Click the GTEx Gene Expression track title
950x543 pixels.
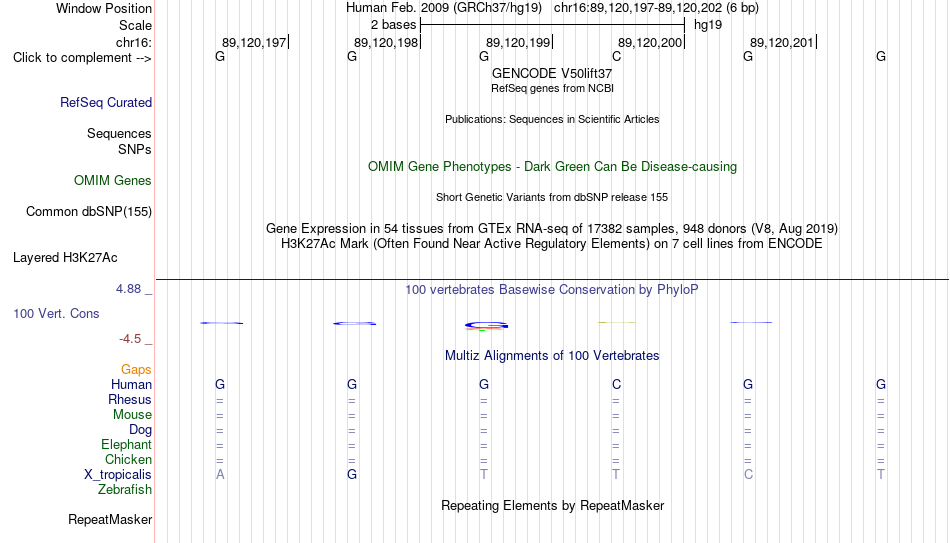(552, 228)
